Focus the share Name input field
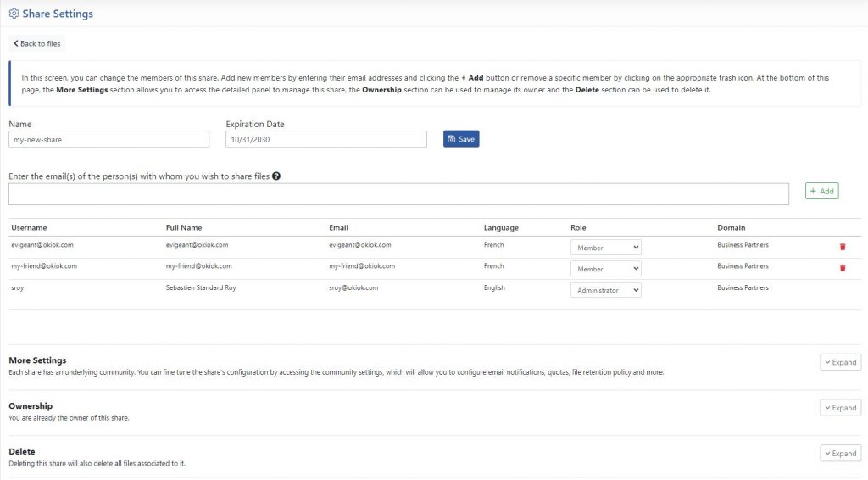868x480 pixels. [109, 140]
